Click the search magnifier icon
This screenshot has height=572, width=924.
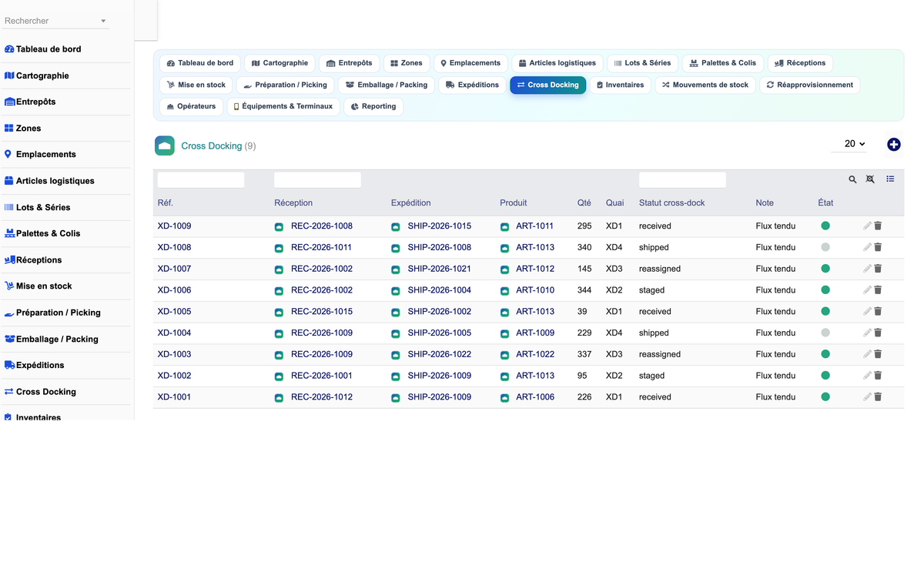[852, 179]
